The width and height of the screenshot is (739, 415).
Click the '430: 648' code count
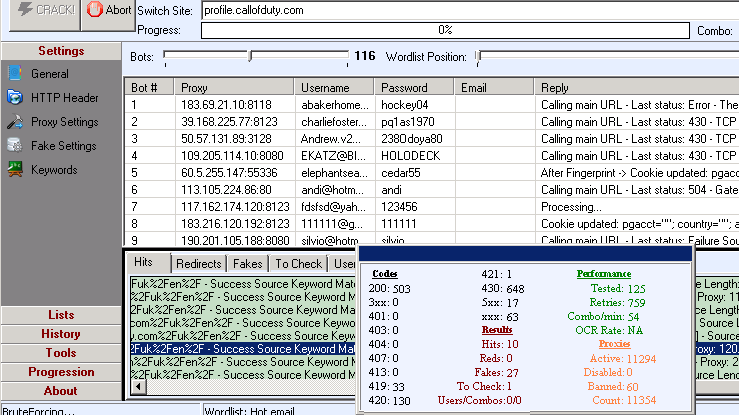point(502,288)
